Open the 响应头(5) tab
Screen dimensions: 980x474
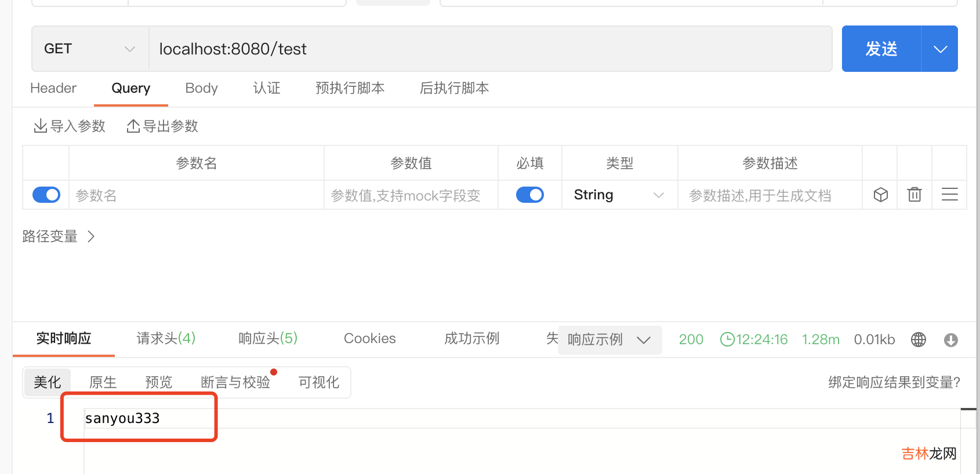point(268,338)
